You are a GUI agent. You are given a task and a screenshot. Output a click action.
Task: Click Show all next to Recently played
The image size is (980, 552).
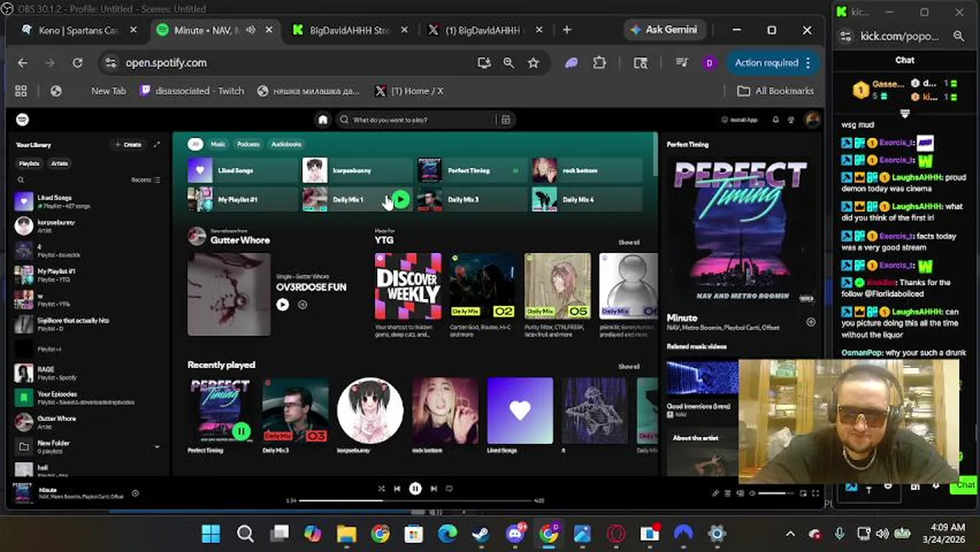[629, 366]
